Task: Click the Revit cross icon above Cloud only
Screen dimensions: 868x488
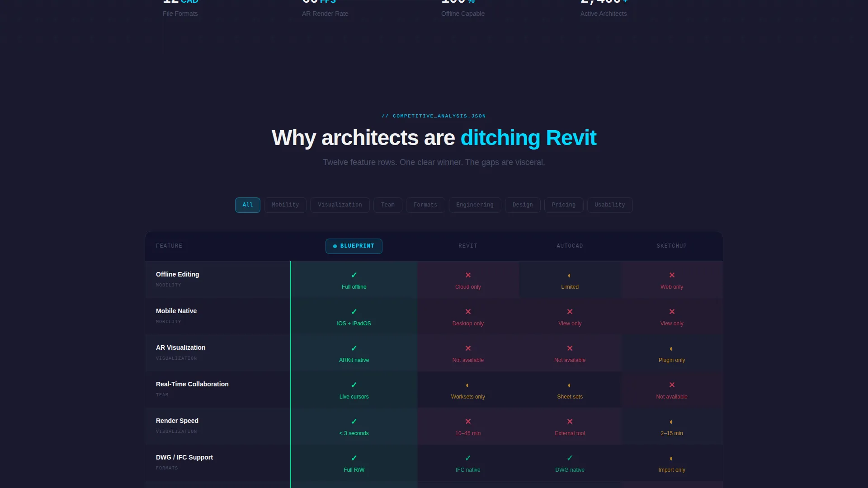Action: 468,275
